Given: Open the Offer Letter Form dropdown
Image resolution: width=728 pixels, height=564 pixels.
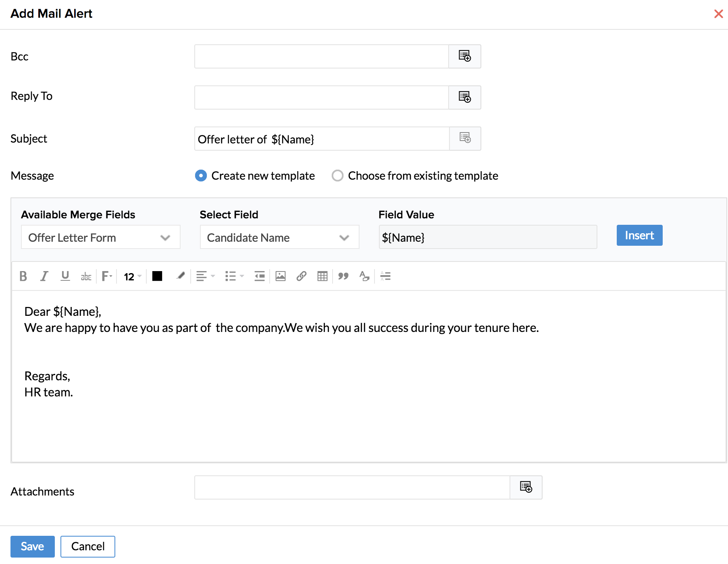Looking at the screenshot, I should [x=100, y=238].
